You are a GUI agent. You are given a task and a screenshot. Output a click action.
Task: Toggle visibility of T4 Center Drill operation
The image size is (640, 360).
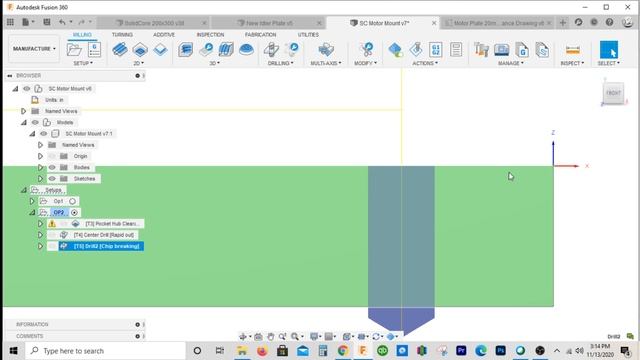pyautogui.click(x=52, y=235)
